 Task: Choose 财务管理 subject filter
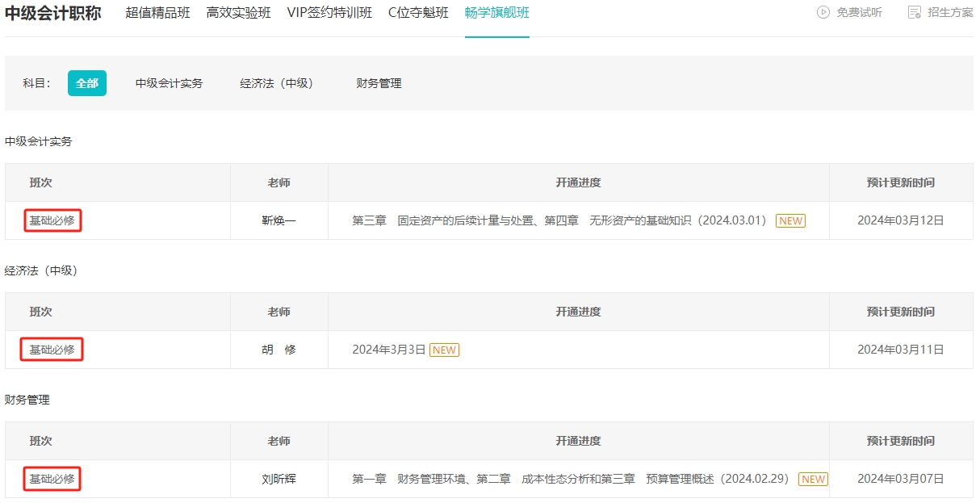379,83
